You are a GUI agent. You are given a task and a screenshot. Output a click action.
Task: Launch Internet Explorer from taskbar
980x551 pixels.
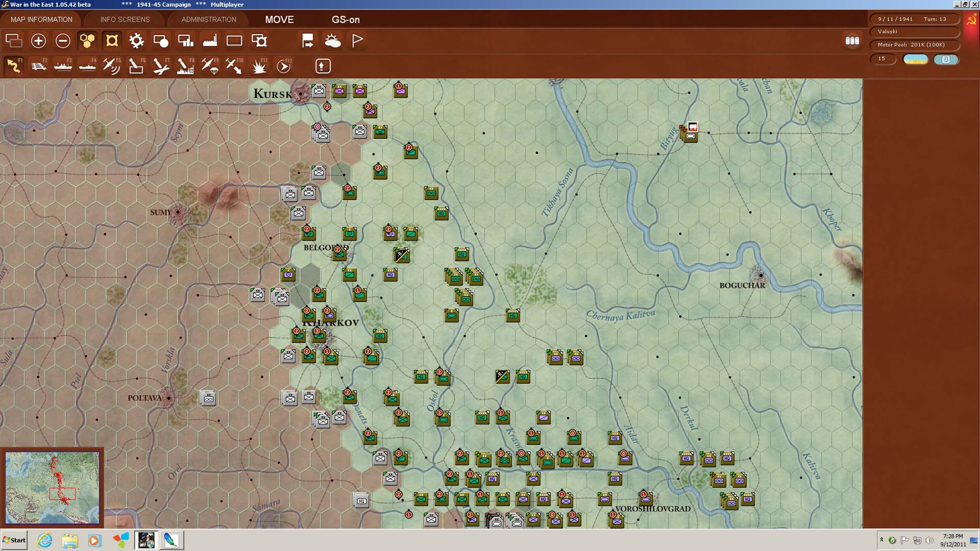[45, 540]
